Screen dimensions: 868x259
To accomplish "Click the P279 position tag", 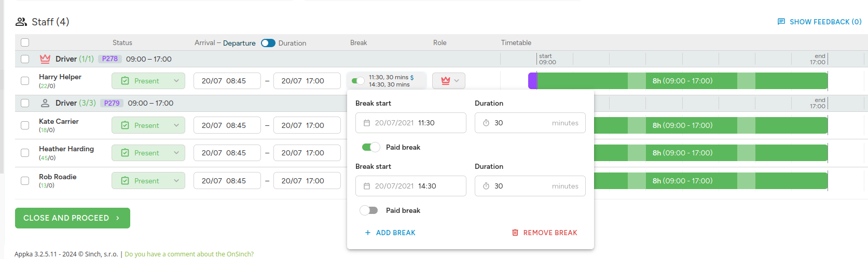I will [112, 103].
